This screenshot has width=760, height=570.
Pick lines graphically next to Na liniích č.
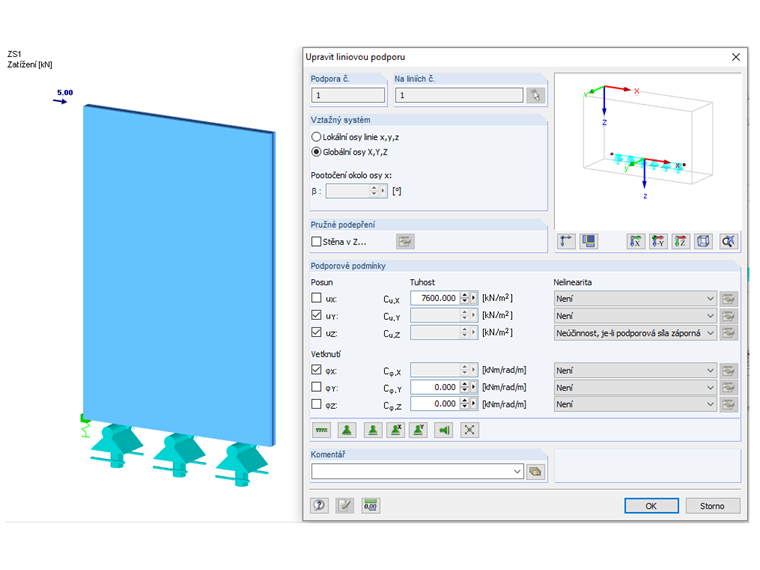[536, 95]
